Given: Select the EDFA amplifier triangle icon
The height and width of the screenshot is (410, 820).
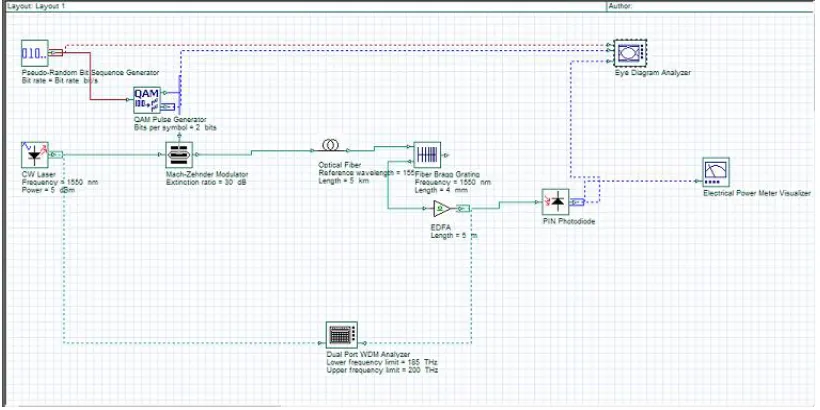Looking at the screenshot, I should coord(442,209).
